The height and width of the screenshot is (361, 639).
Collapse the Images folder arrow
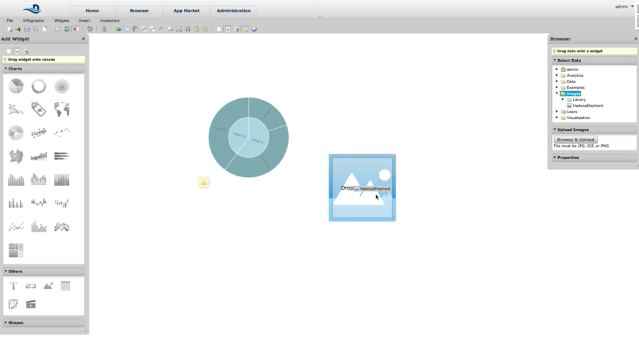[557, 93]
